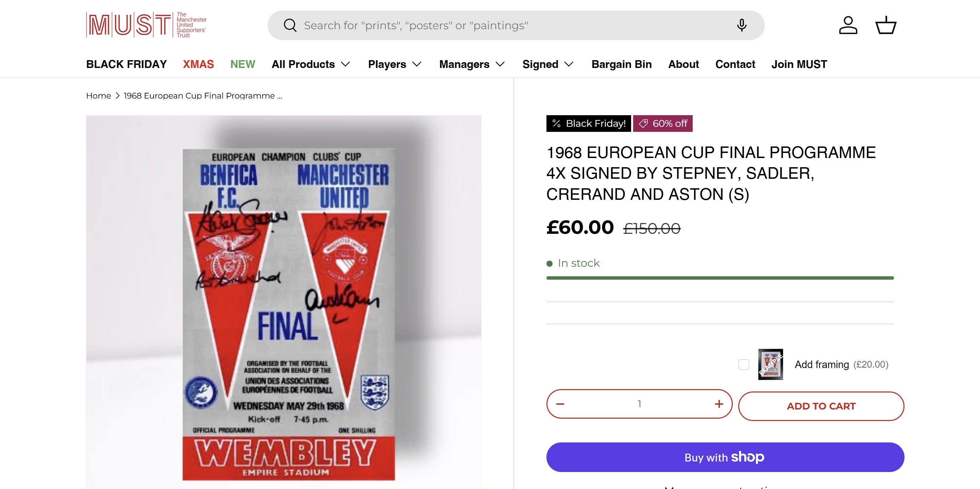980x489 pixels.
Task: Open the shopping basket
Action: tap(886, 25)
